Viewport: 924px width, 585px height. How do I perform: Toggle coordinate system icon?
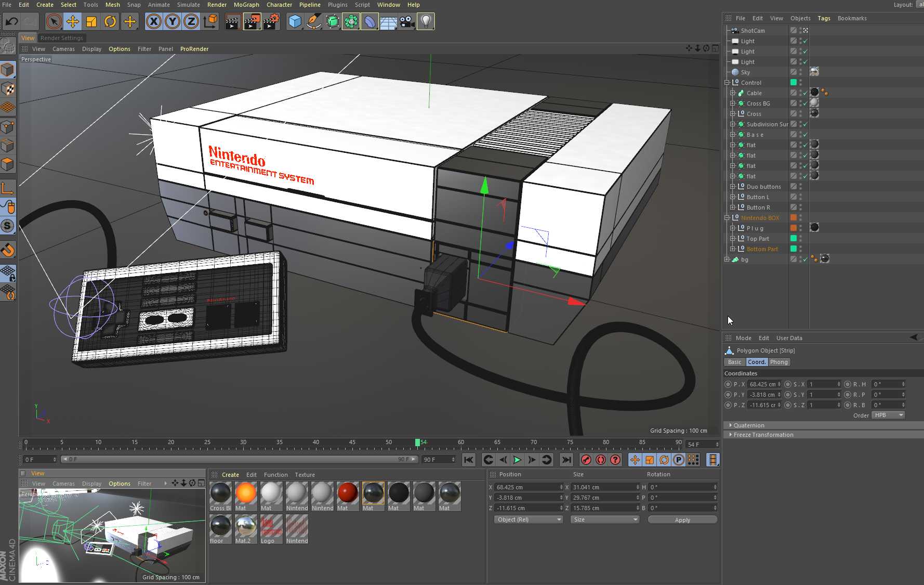coord(210,21)
